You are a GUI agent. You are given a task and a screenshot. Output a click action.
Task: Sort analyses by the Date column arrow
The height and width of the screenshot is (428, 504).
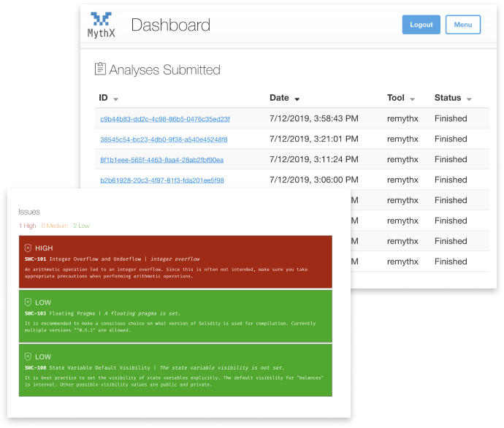point(297,99)
